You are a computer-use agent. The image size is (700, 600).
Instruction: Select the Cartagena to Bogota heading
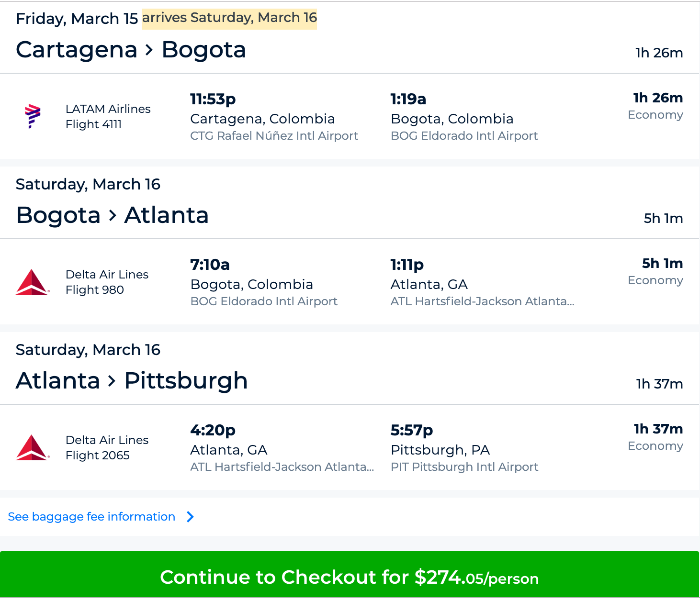[131, 50]
